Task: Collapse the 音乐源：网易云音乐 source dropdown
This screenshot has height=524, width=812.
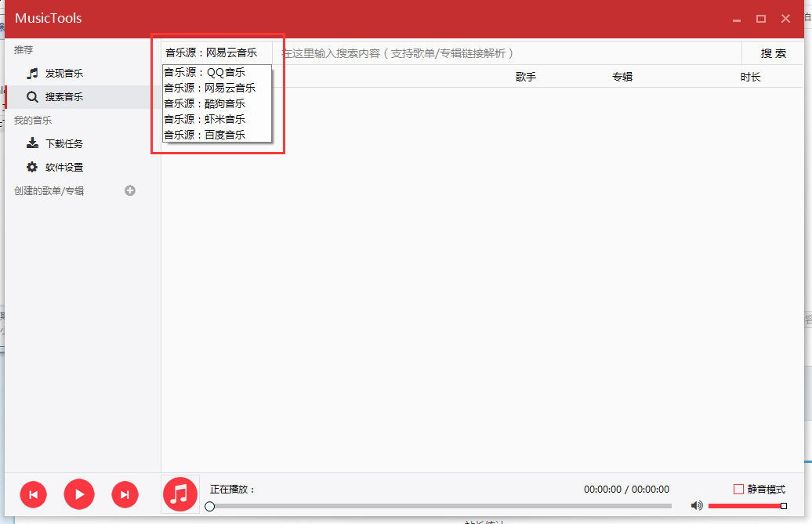Action: click(x=217, y=52)
